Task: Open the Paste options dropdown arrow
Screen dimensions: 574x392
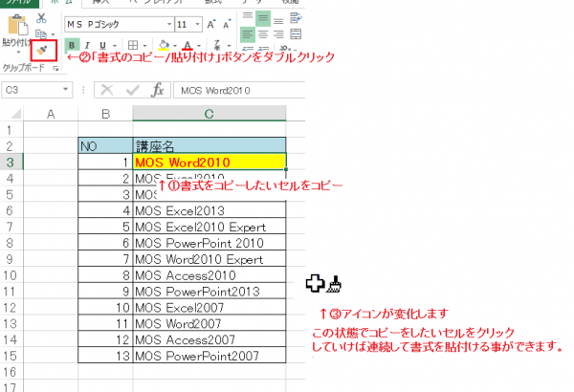Action: [18, 53]
